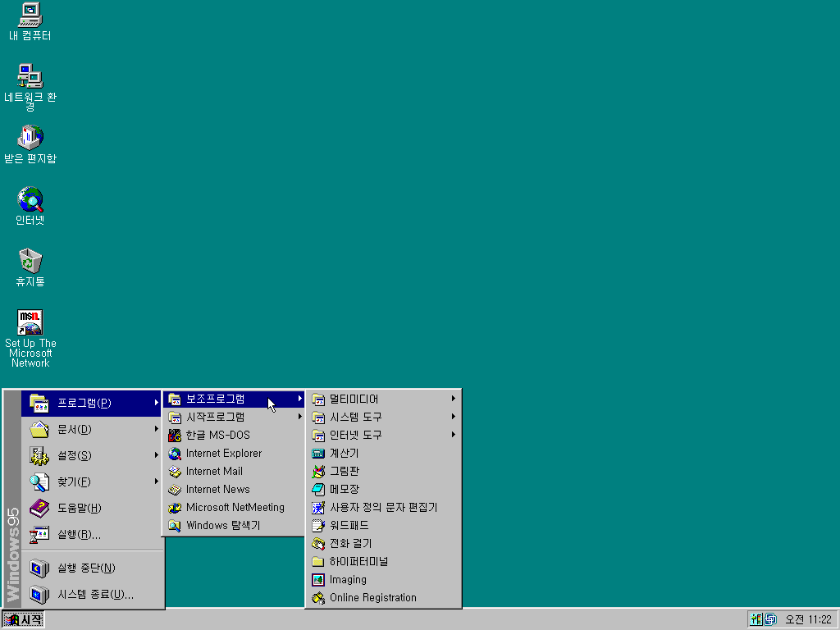This screenshot has width=840, height=630.
Task: Click the Internet News icon
Action: 175,490
